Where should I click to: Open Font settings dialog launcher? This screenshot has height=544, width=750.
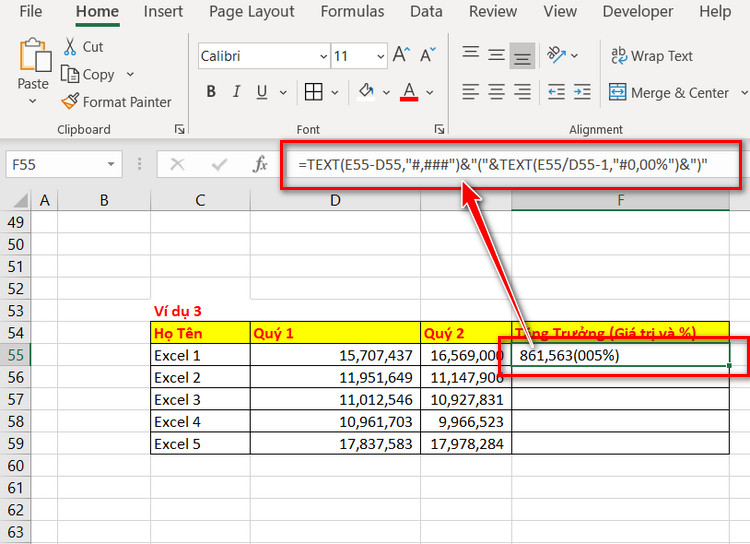click(x=439, y=129)
